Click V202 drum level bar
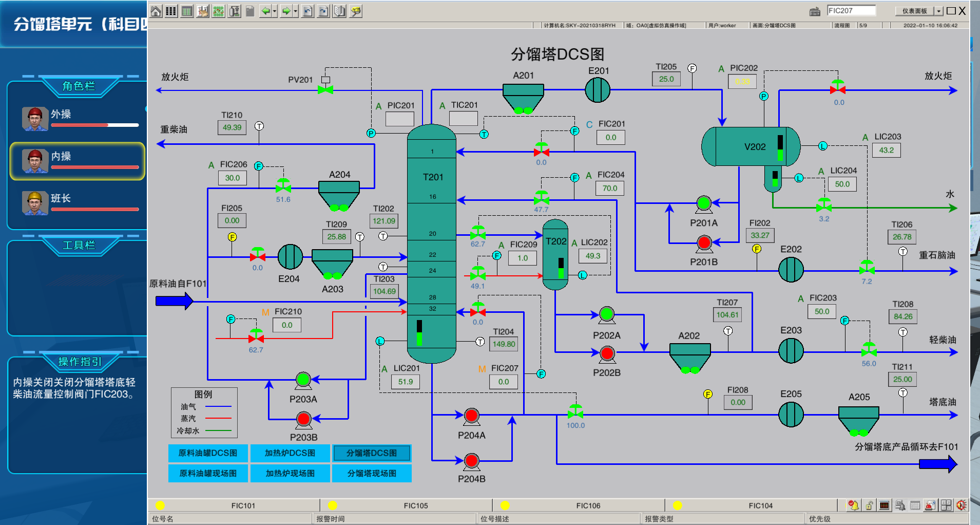The width and height of the screenshot is (980, 525). click(780, 148)
